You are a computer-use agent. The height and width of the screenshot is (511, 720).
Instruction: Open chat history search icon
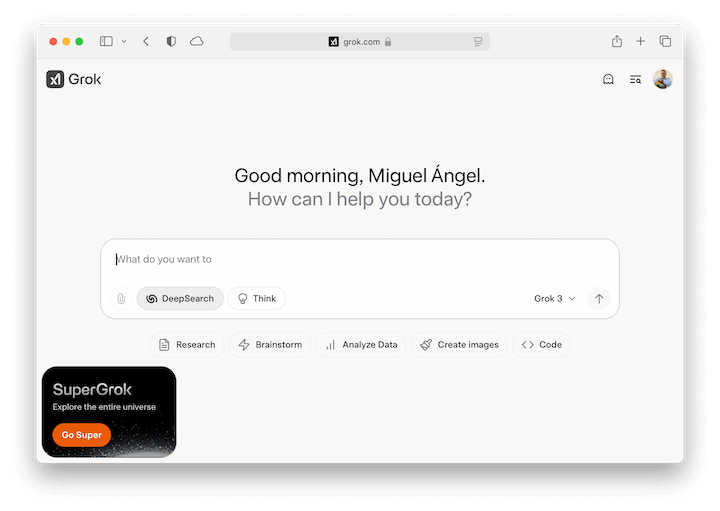pyautogui.click(x=636, y=79)
